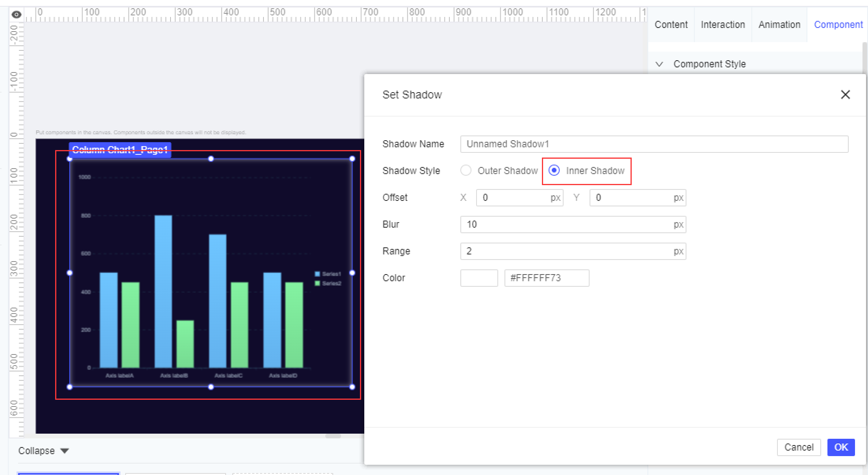Select the Inner Shadow radio button

tap(554, 170)
